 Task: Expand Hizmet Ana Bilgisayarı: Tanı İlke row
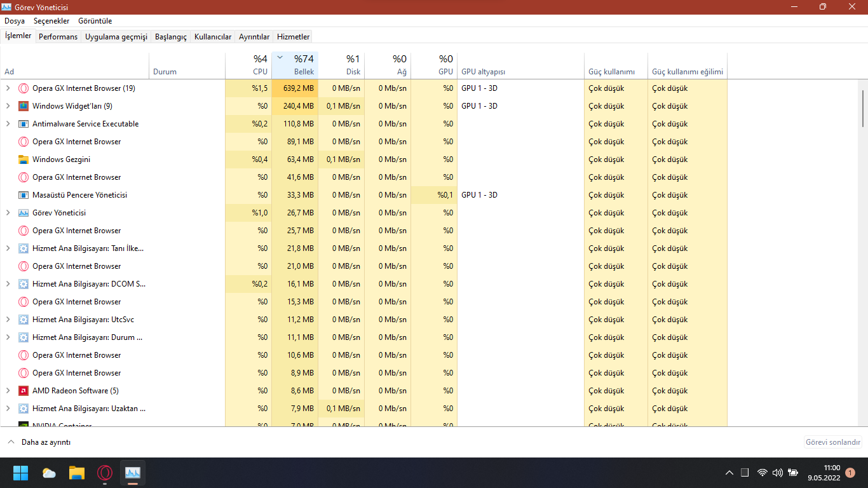pyautogui.click(x=8, y=248)
